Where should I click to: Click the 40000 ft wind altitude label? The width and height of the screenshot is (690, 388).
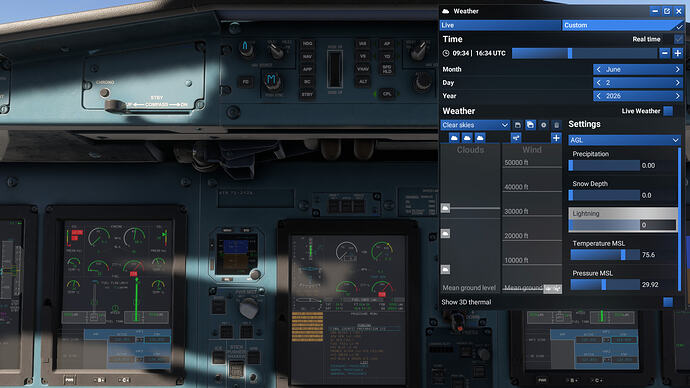(x=516, y=187)
